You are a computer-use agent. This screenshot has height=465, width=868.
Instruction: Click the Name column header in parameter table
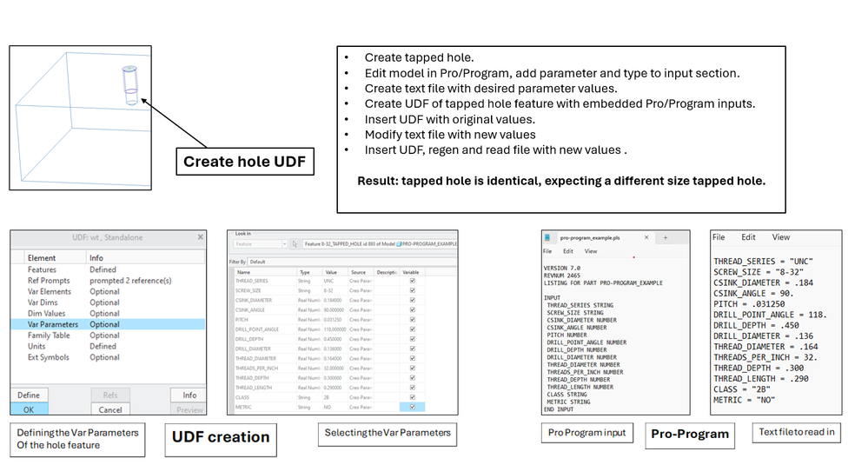click(x=265, y=272)
